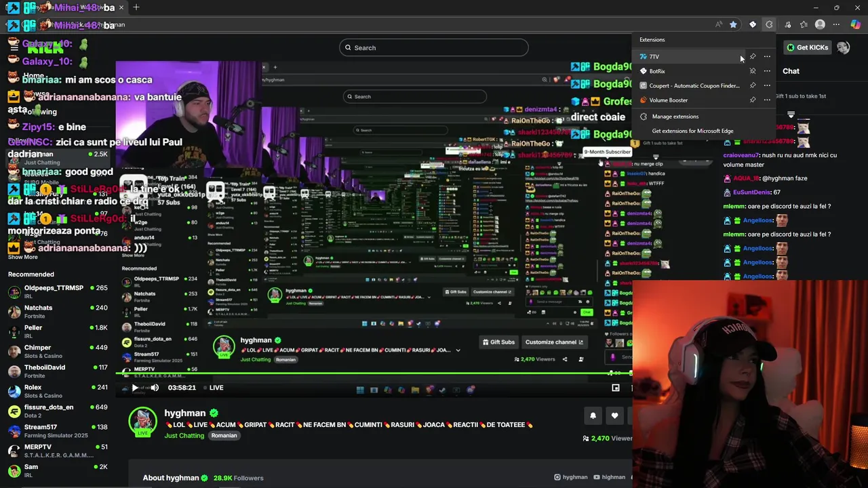The height and width of the screenshot is (488, 868).
Task: Open the Just Chatting category link
Action: [184, 436]
